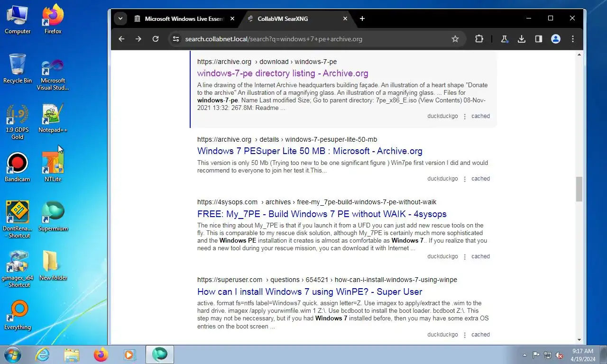The image size is (607, 364).
Task: Close the Microsoft Windows Live Essentials tab
Action: tap(232, 18)
